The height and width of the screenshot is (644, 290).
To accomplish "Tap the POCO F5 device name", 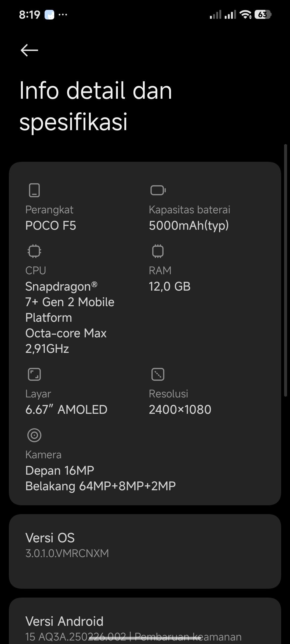I will 51,225.
